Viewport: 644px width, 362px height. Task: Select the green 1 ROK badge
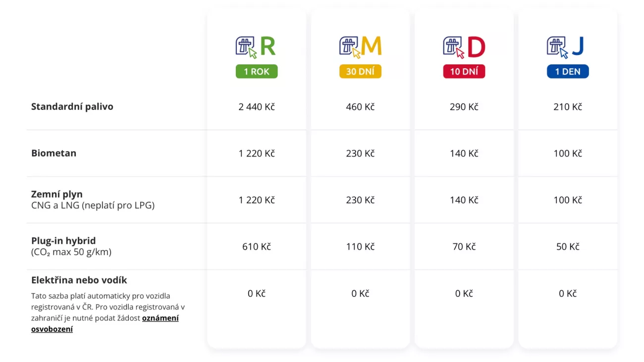click(x=257, y=71)
